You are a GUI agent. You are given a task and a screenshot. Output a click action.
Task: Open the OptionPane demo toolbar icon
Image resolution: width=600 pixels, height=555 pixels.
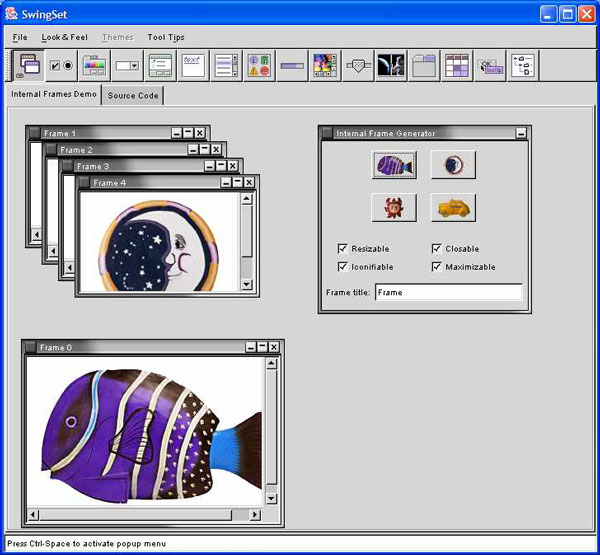click(259, 65)
